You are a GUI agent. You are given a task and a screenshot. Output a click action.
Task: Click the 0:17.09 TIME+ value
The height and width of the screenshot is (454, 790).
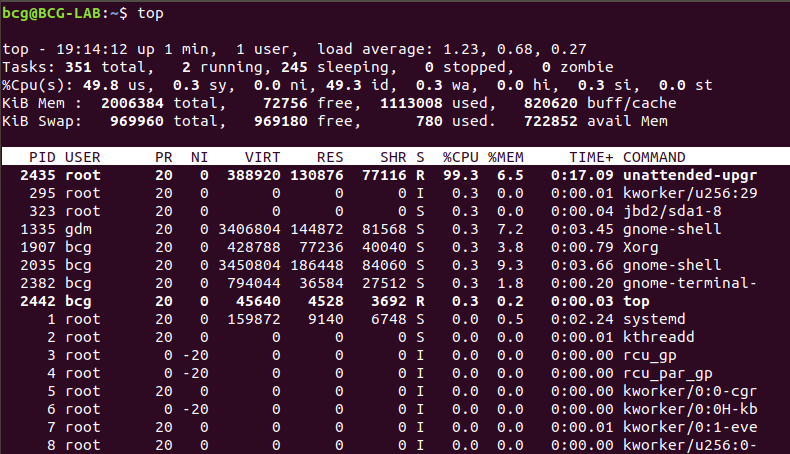(x=582, y=175)
